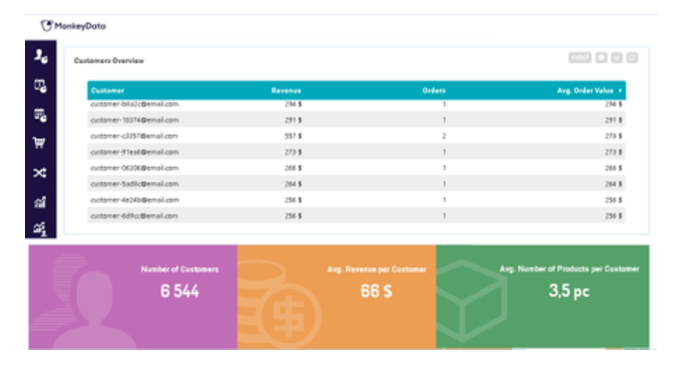Select the chart-with-person icon at sidebar bottom
Screen dimensions: 680x370
tap(40, 228)
